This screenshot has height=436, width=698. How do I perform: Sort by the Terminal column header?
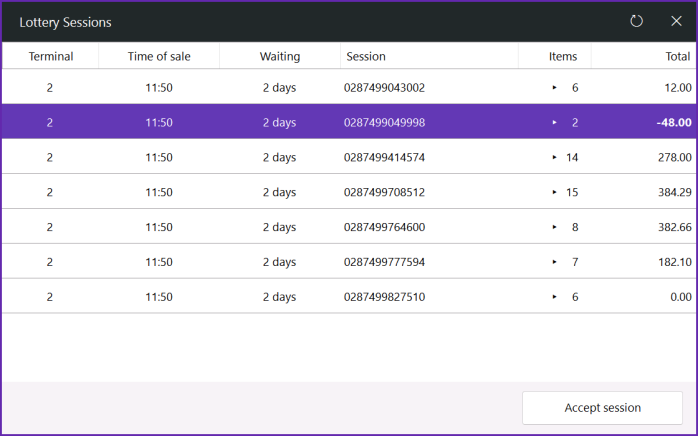coord(51,56)
